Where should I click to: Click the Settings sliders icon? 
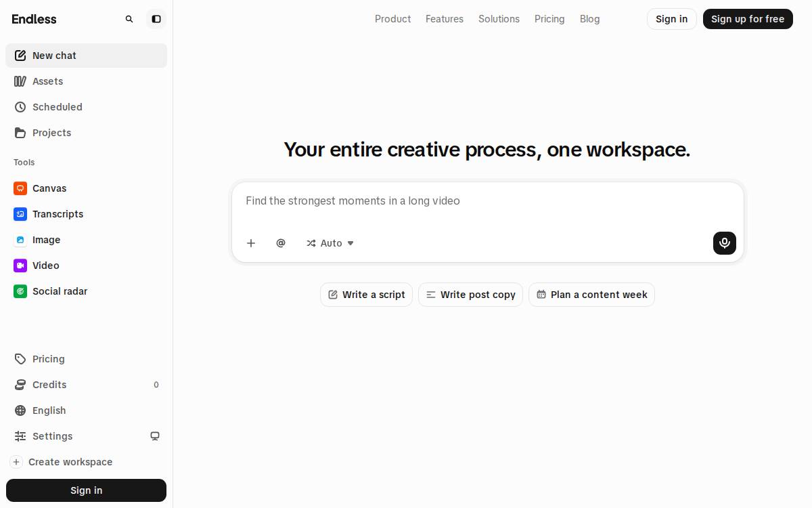(20, 436)
